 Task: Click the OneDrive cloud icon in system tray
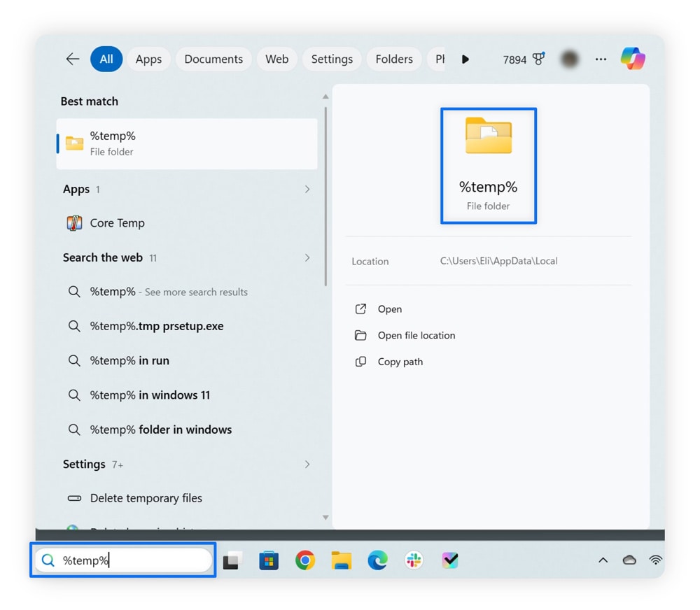(629, 560)
